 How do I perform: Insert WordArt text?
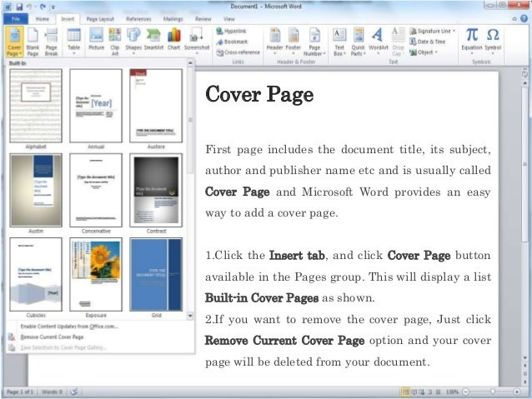tap(378, 42)
